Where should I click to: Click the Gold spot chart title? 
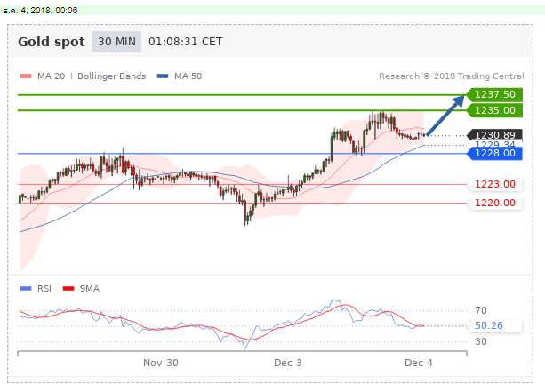(52, 42)
